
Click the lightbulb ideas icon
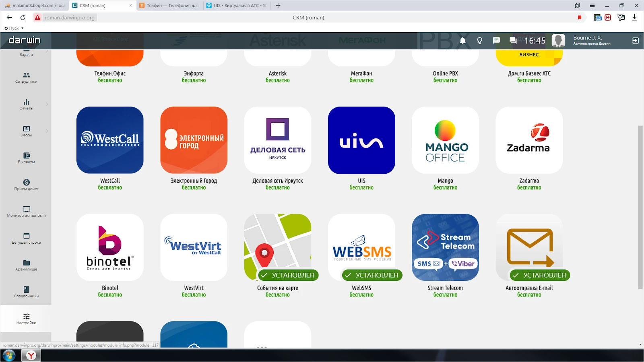point(479,41)
